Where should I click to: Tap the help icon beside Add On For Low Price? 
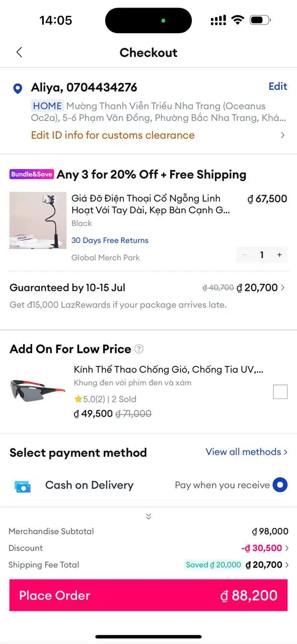point(139,349)
